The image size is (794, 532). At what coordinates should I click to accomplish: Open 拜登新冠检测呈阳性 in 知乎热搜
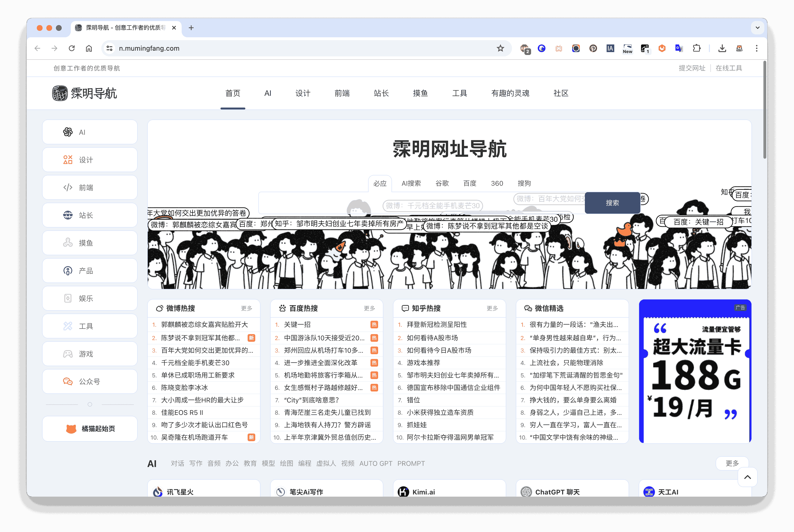437,325
